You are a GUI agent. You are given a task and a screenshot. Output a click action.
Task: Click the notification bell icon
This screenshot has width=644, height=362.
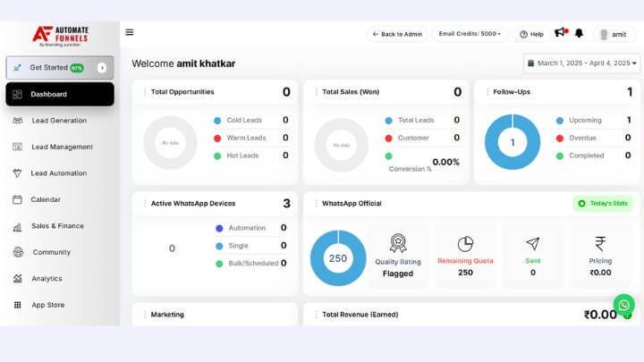click(x=579, y=33)
